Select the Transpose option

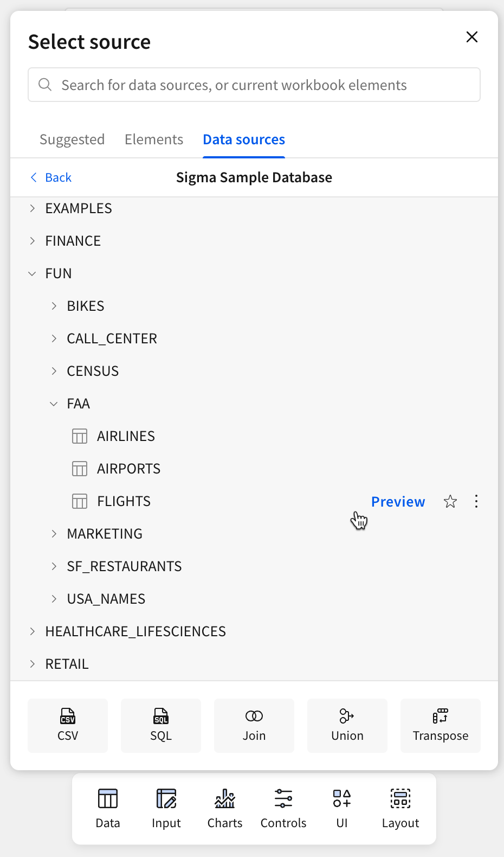click(440, 725)
